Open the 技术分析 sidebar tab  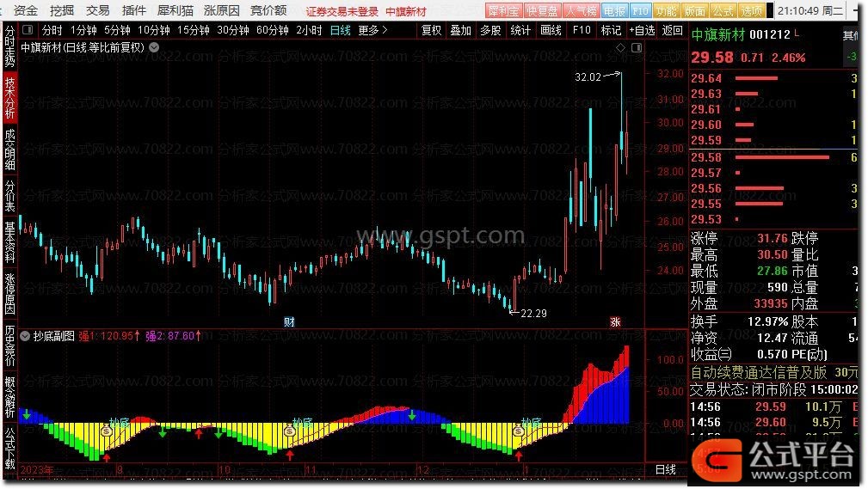click(x=9, y=97)
